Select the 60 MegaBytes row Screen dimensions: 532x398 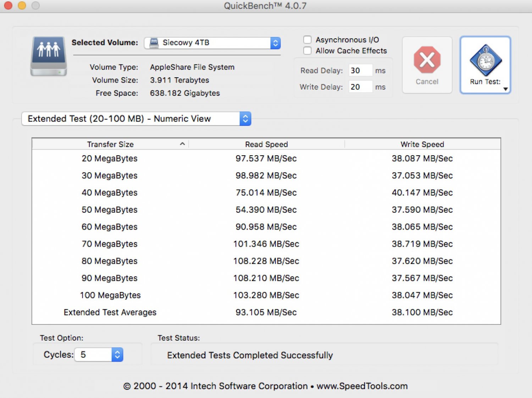[x=266, y=227]
